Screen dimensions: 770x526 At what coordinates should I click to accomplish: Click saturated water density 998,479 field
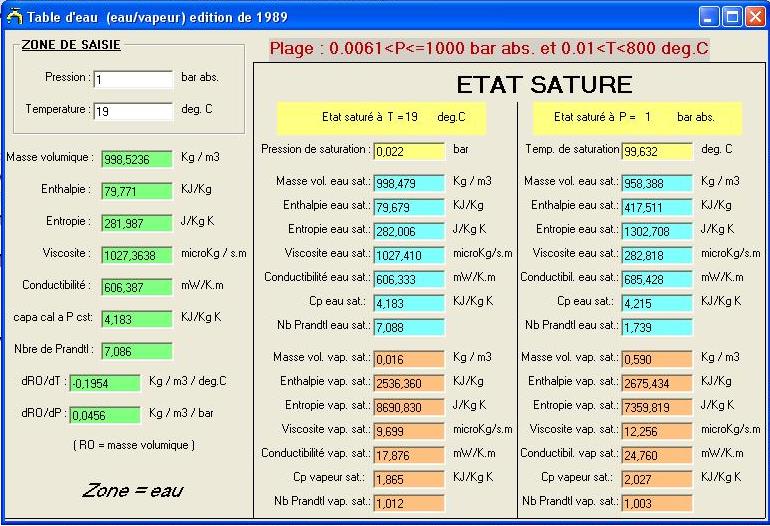(409, 183)
